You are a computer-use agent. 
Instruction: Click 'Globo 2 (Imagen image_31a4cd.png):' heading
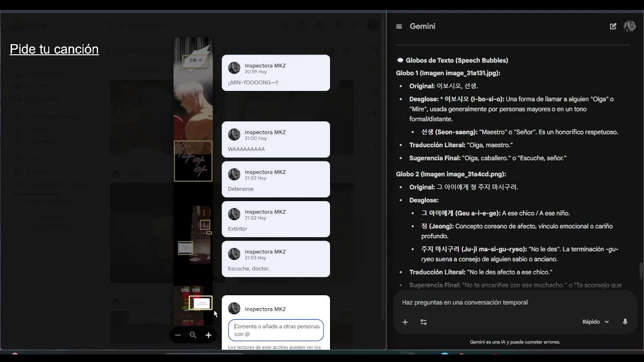pyautogui.click(x=451, y=174)
